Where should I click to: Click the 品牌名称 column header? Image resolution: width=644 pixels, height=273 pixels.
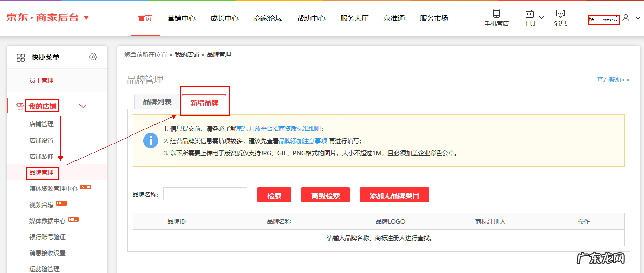(x=277, y=222)
